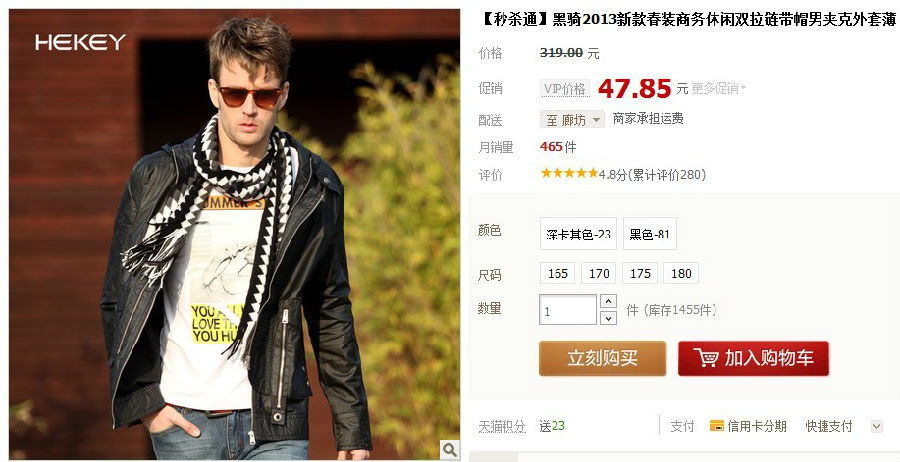Open the 至 廊坊 delivery location dropdown
The width and height of the screenshot is (900, 462).
coord(572,119)
